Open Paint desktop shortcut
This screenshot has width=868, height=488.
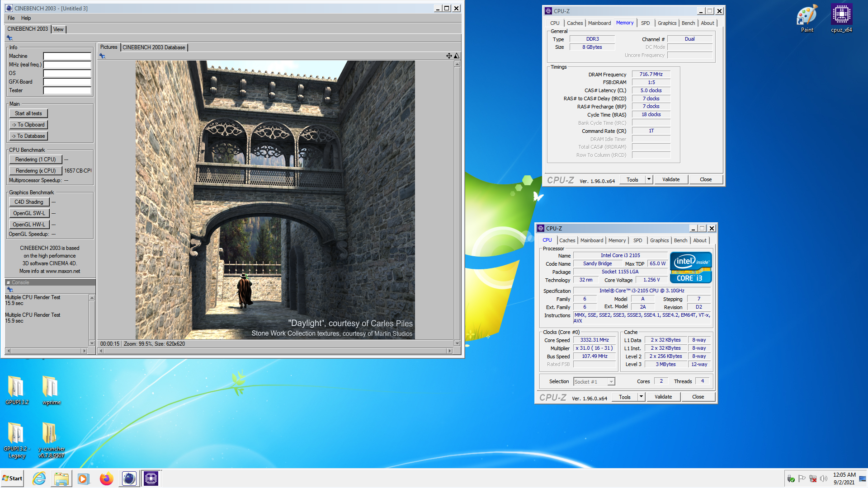tap(807, 19)
